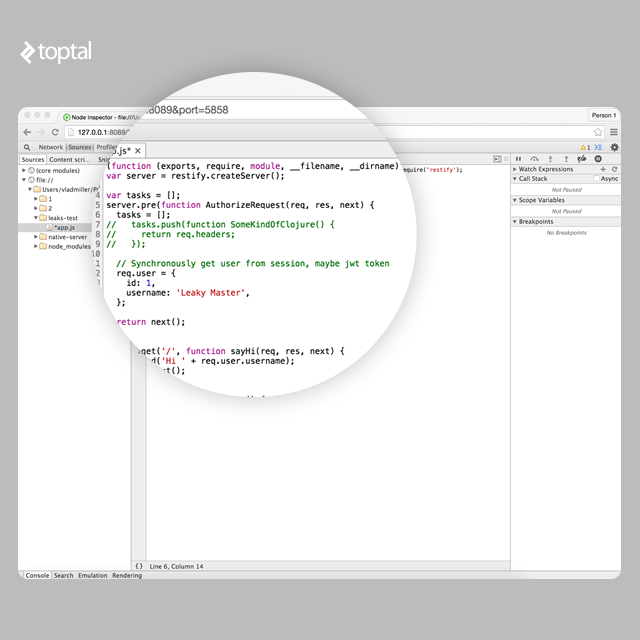Close the app.js editor tab
The width and height of the screenshot is (640, 640).
(138, 151)
